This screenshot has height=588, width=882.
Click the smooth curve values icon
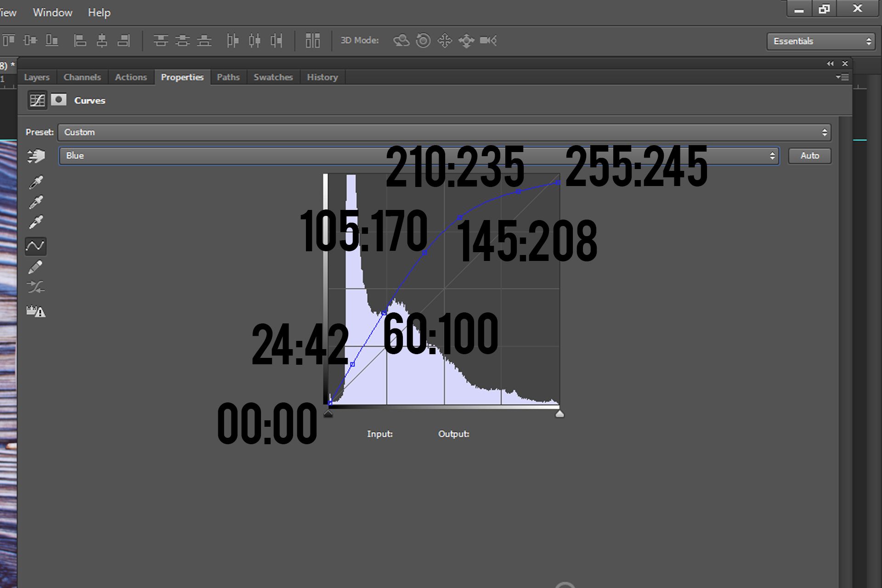click(x=35, y=288)
